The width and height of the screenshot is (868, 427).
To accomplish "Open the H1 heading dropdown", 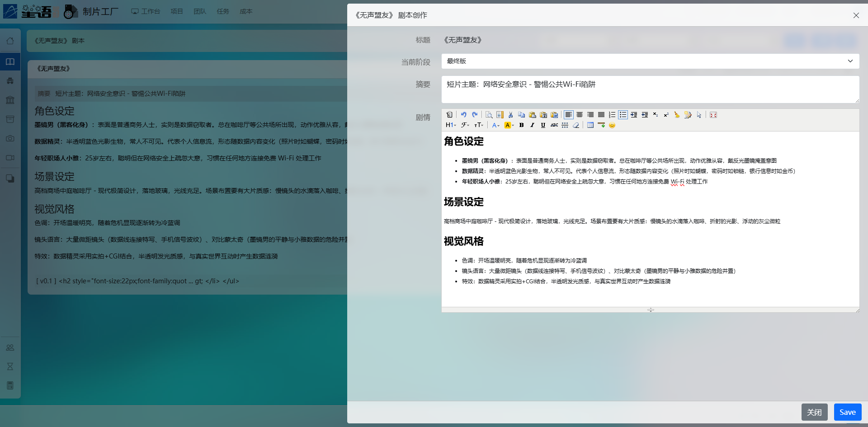I will [451, 125].
